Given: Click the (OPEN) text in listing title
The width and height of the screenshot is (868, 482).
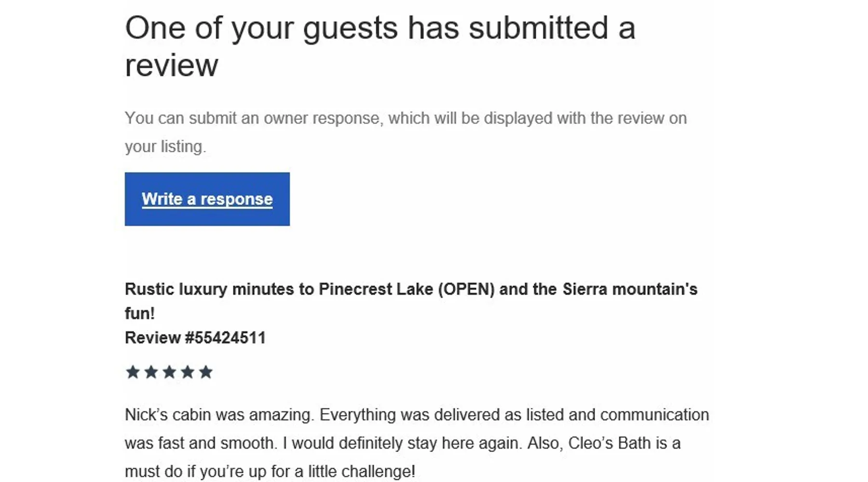Looking at the screenshot, I should (x=466, y=289).
